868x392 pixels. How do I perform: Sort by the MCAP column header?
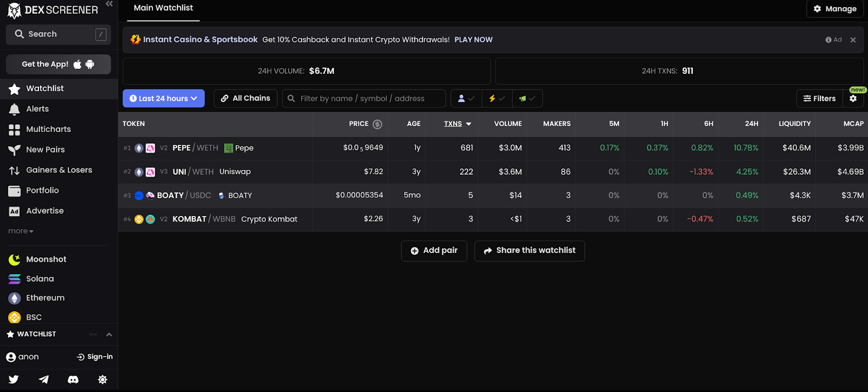[x=853, y=124]
